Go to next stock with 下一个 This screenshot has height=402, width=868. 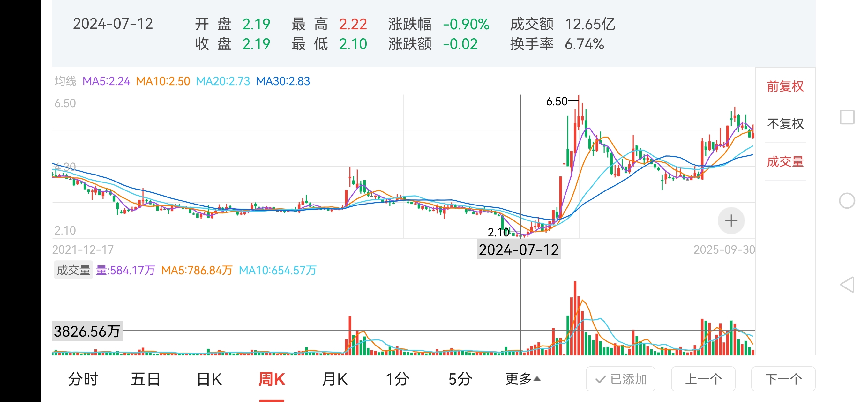pos(783,379)
